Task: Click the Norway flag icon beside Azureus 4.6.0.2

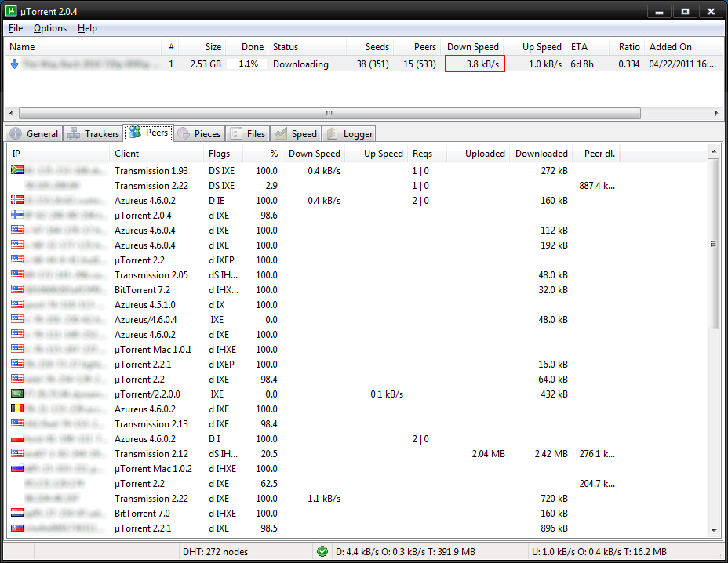Action: point(17,200)
